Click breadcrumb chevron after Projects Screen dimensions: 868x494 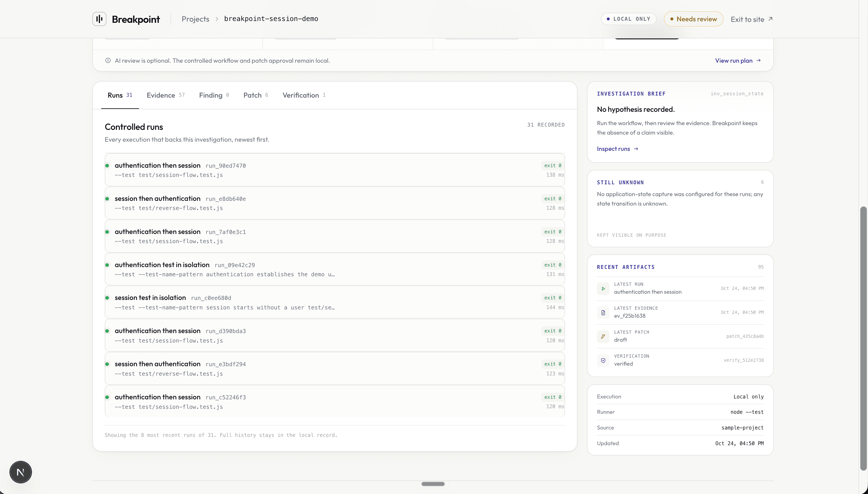tap(217, 19)
